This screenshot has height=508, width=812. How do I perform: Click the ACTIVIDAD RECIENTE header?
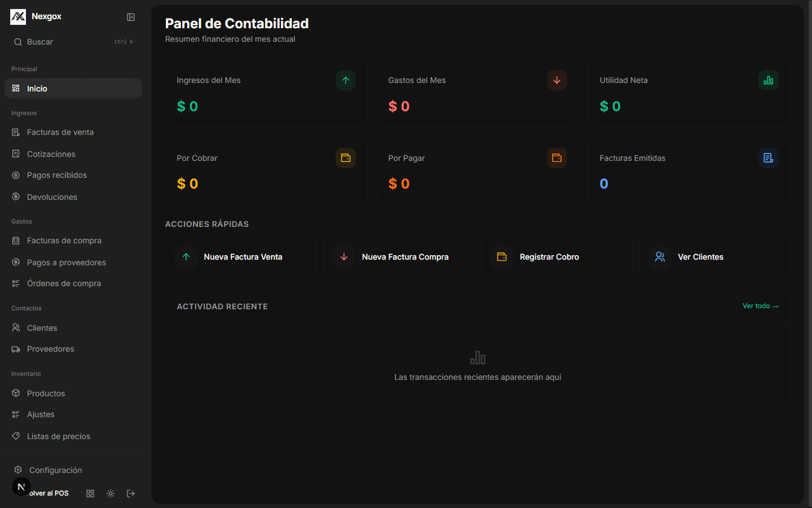click(222, 306)
